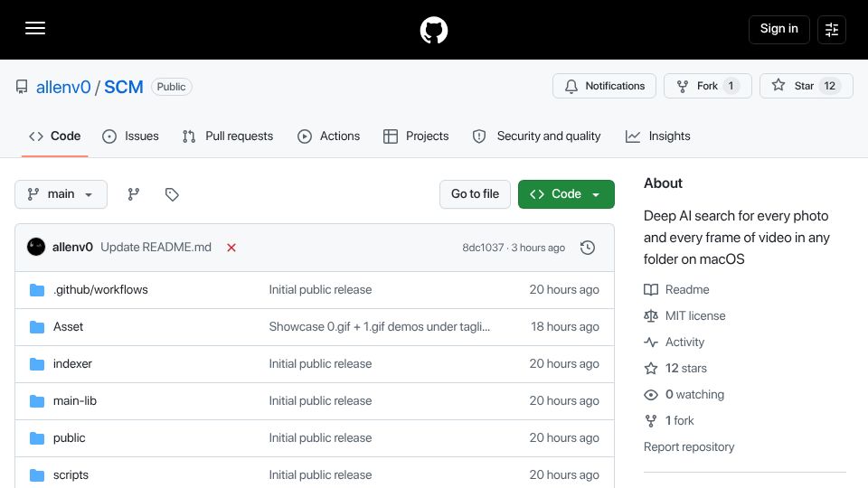This screenshot has height=488, width=868.
Task: Open the public folder
Action: [70, 437]
